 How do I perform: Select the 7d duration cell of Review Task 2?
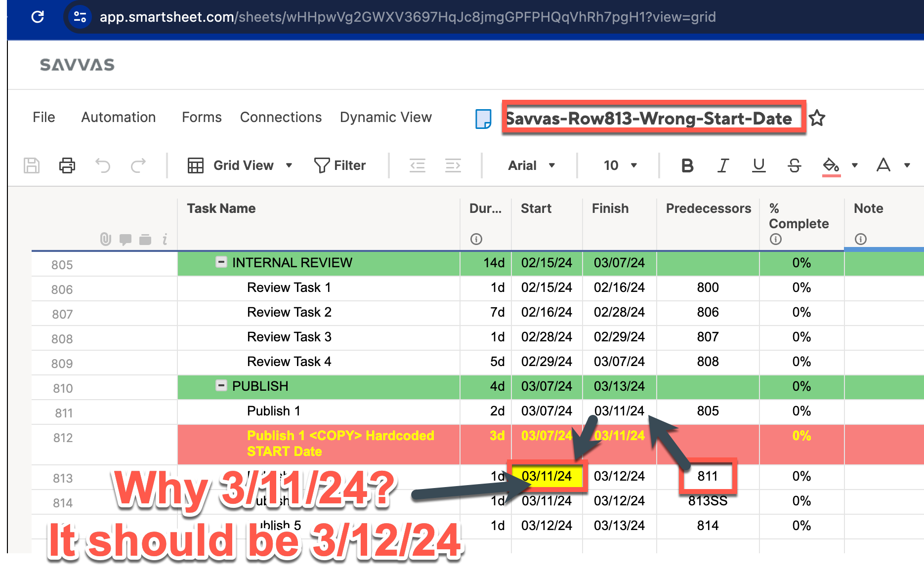[486, 313]
